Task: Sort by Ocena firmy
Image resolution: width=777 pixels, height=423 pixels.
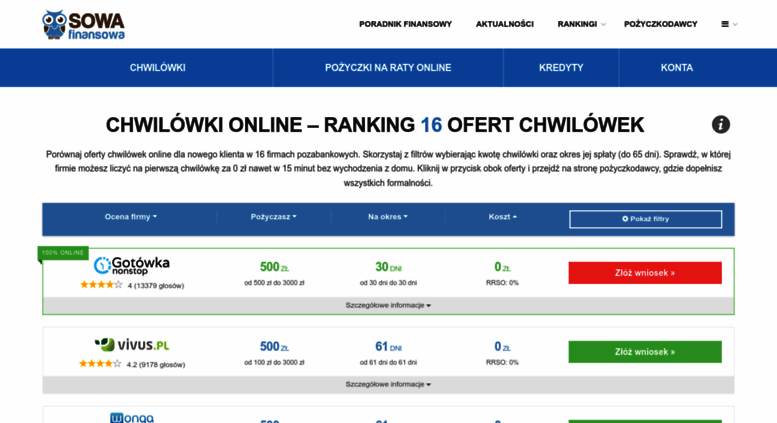Action: pos(130,217)
